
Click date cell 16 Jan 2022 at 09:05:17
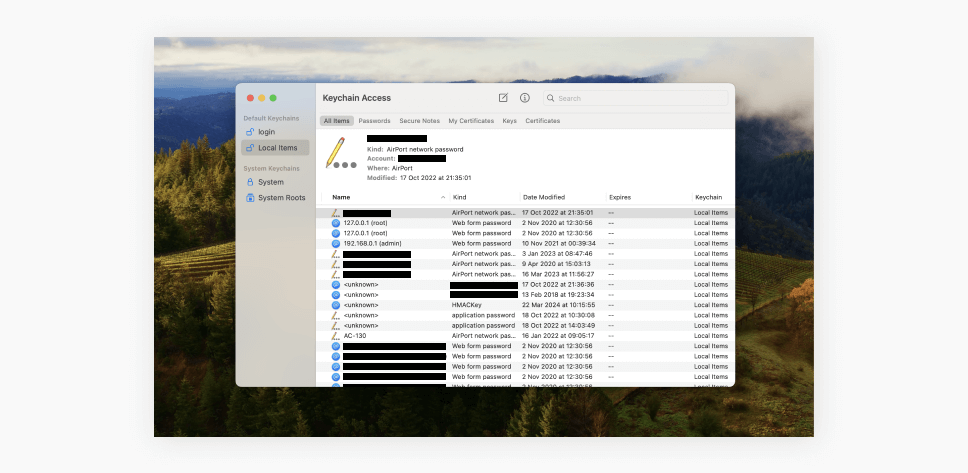(558, 336)
